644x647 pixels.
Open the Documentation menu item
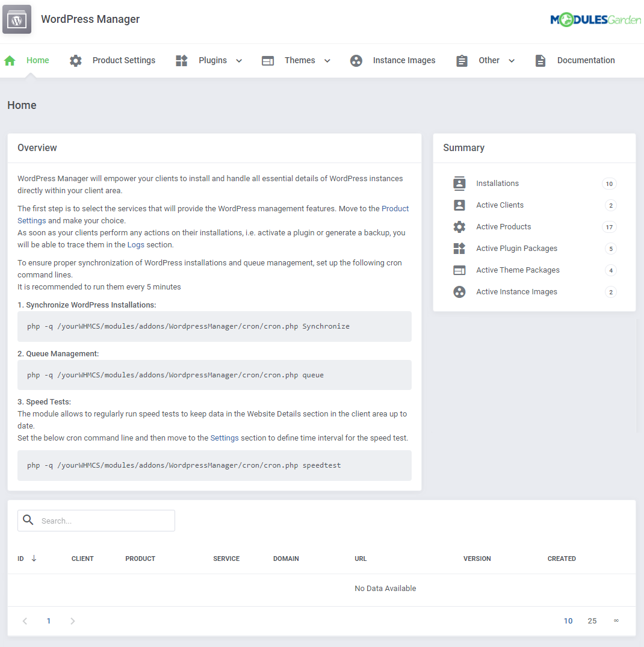[586, 60]
